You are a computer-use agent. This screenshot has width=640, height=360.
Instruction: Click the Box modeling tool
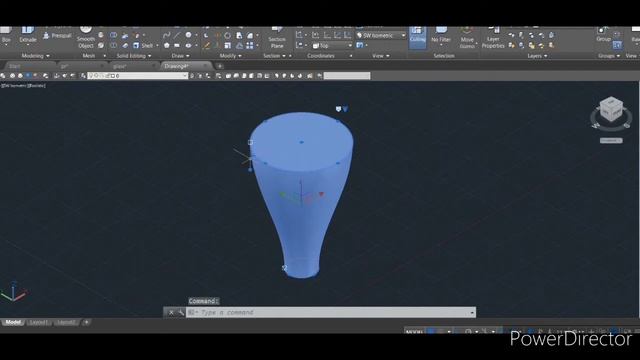pos(6,35)
